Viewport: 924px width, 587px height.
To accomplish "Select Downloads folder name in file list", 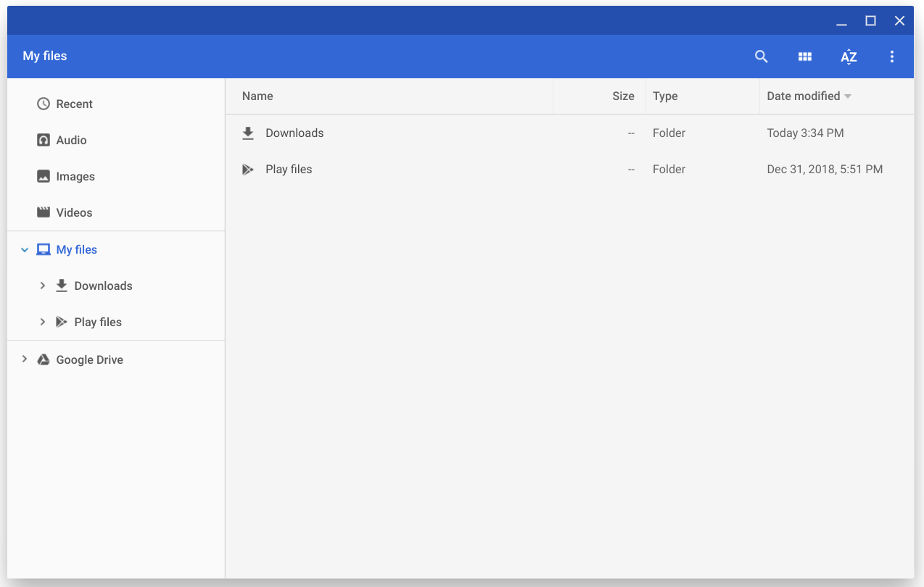I will click(x=294, y=133).
